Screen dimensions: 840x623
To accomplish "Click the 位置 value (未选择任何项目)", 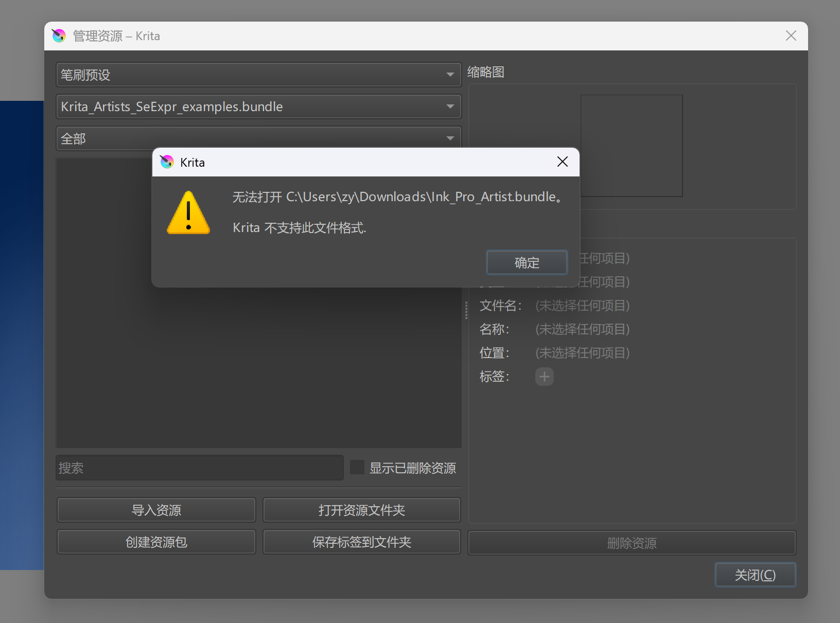I will coord(583,353).
